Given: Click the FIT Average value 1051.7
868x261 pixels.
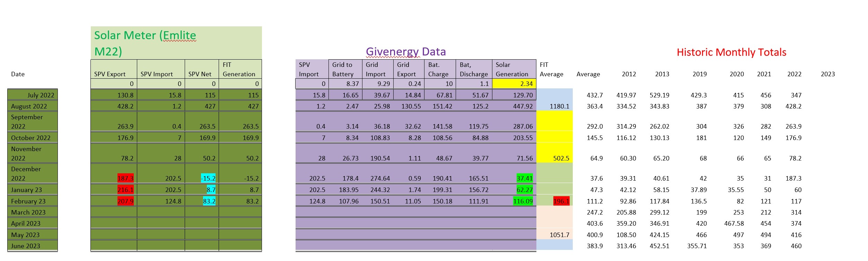Looking at the screenshot, I should click(559, 235).
